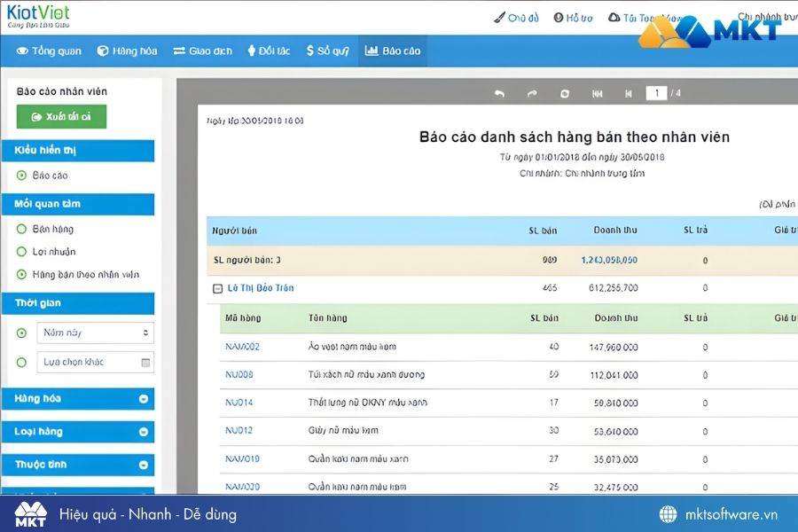Select the Bán hàng radio option
This screenshot has height=532, width=798.
click(21, 229)
